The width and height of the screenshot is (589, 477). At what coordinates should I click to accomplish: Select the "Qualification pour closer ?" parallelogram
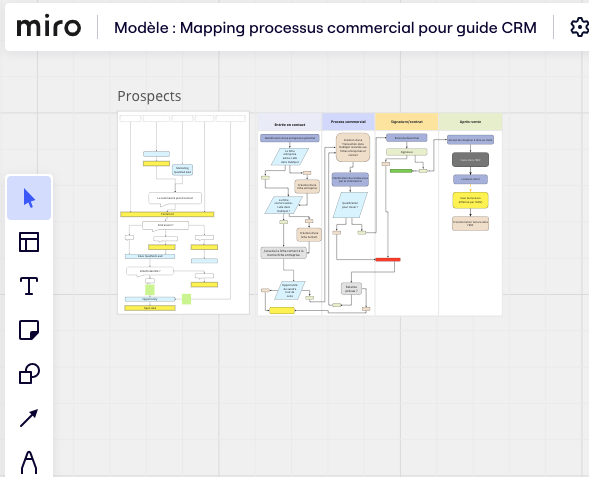pyautogui.click(x=350, y=205)
